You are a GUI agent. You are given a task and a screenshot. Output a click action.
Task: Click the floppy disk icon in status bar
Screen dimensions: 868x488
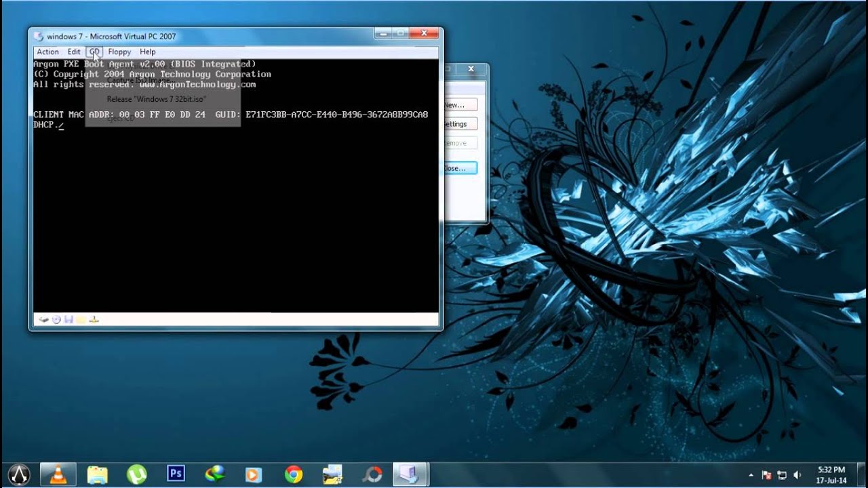click(68, 319)
